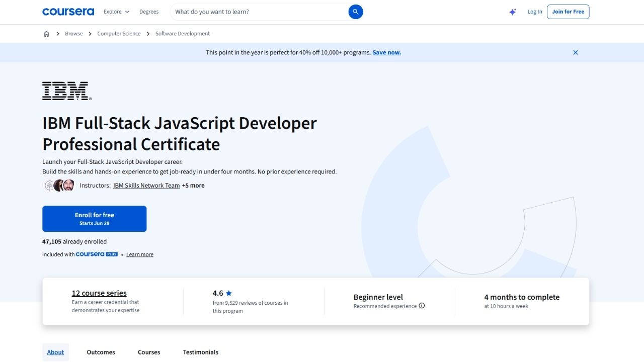The width and height of the screenshot is (644, 362).
Task: Open the IBM Skills Network Team link
Action: coord(146,186)
